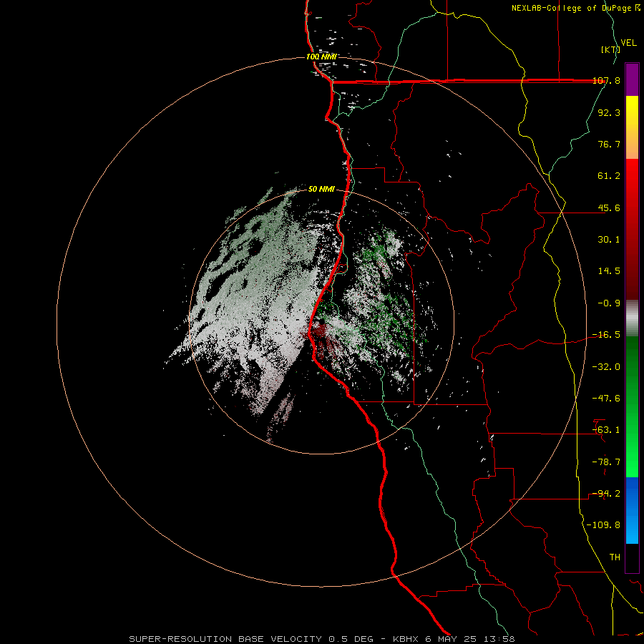The image size is (644, 644).
Task: Click the Super-Resolution Base Velocity caption
Action: pyautogui.click(x=321, y=639)
